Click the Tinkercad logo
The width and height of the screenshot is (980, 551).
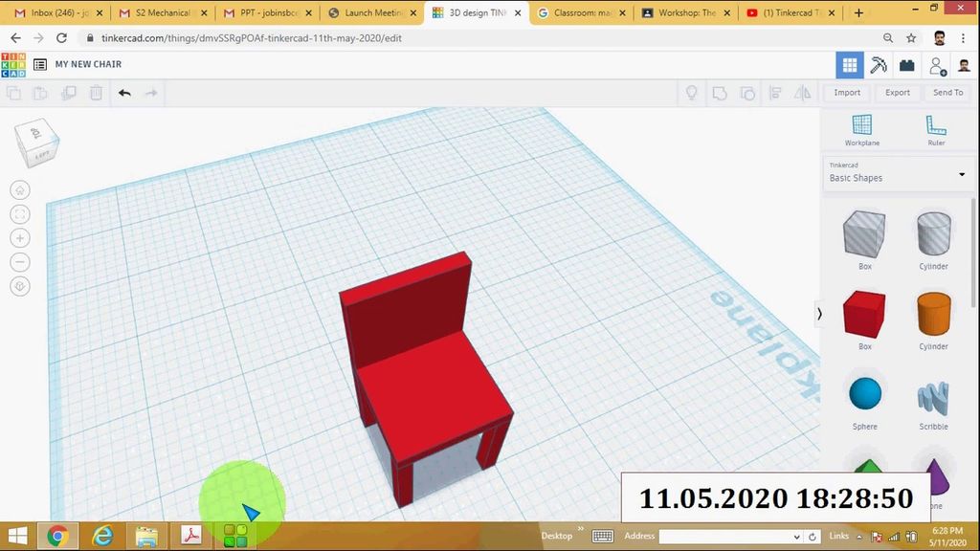pos(13,65)
